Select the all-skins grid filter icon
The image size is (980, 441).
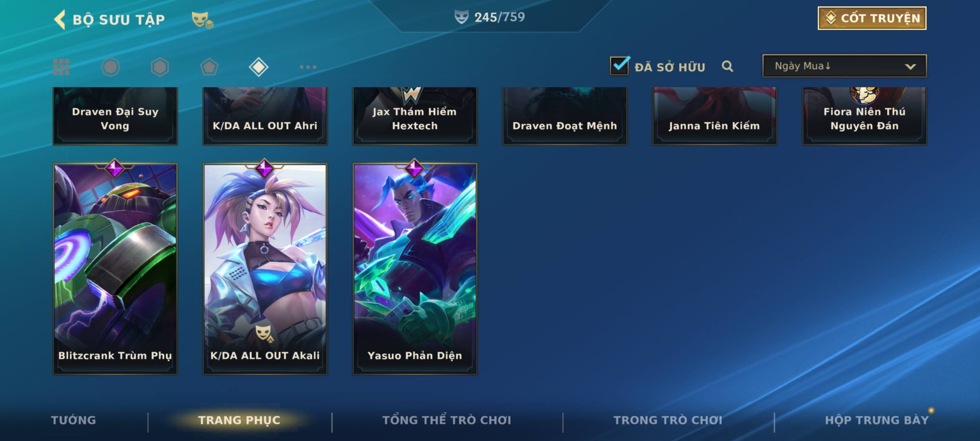[61, 67]
